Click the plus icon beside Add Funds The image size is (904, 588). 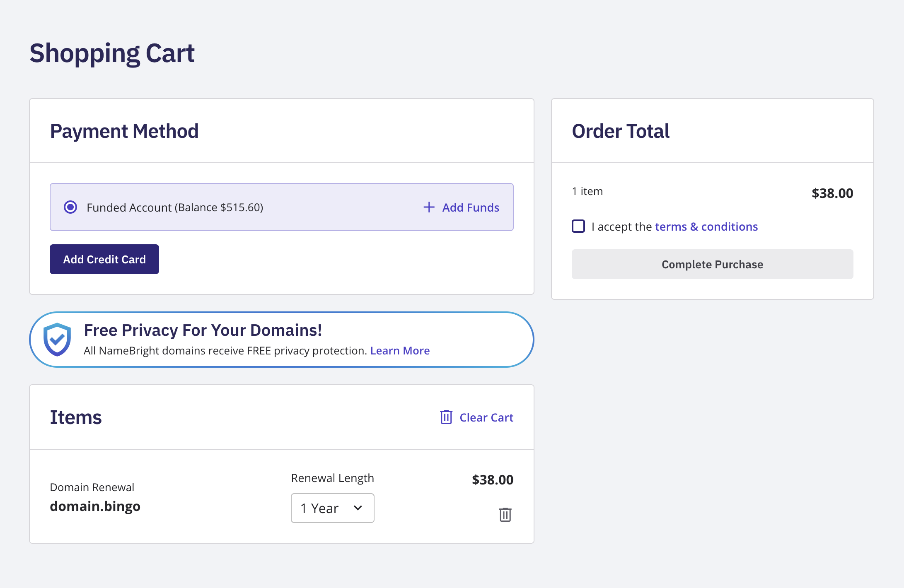429,207
